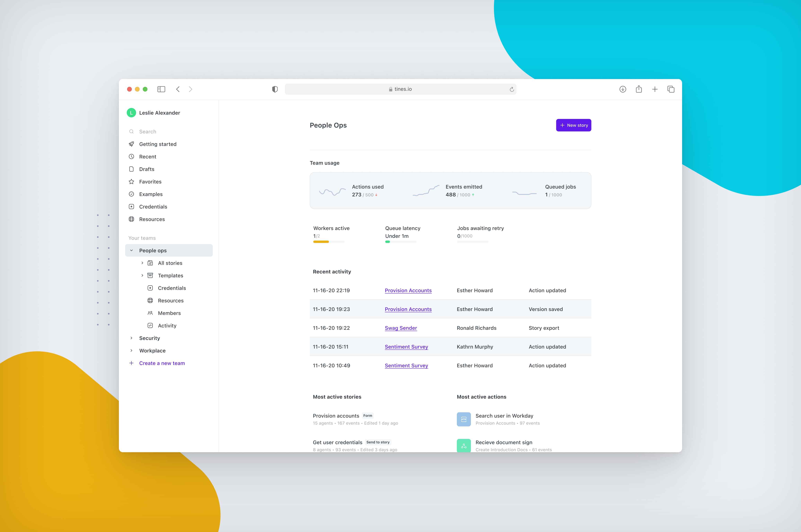Reload the page via refresh icon
This screenshot has width=801, height=532.
coord(512,89)
